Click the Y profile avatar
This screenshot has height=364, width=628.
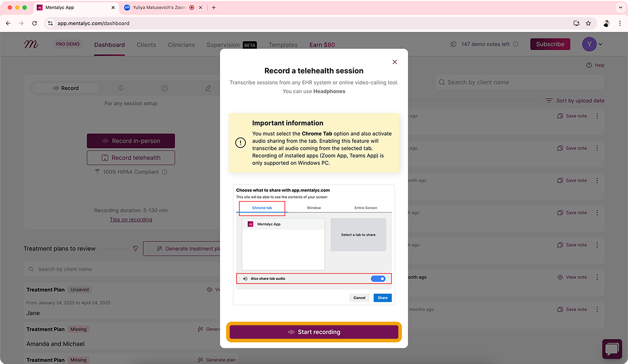589,44
